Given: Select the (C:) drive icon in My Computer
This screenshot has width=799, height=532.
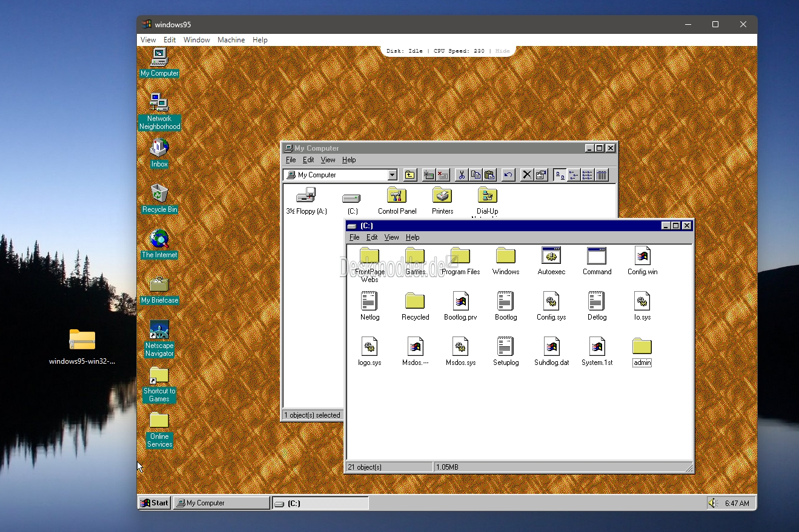Looking at the screenshot, I should [x=352, y=203].
